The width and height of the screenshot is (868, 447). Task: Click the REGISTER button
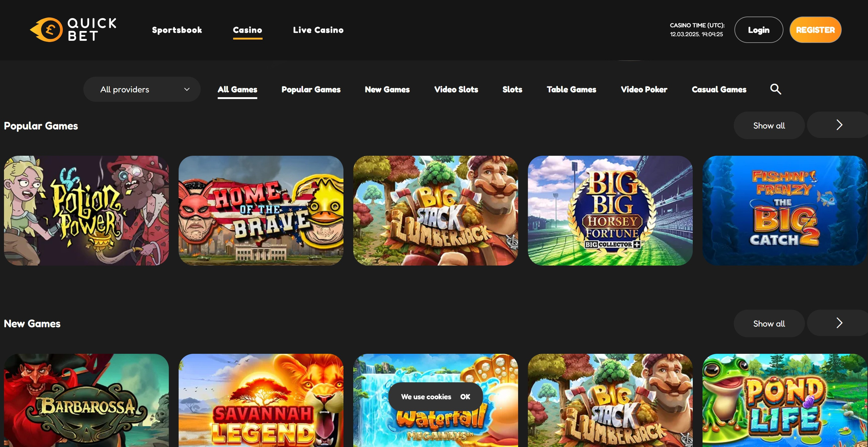point(815,30)
